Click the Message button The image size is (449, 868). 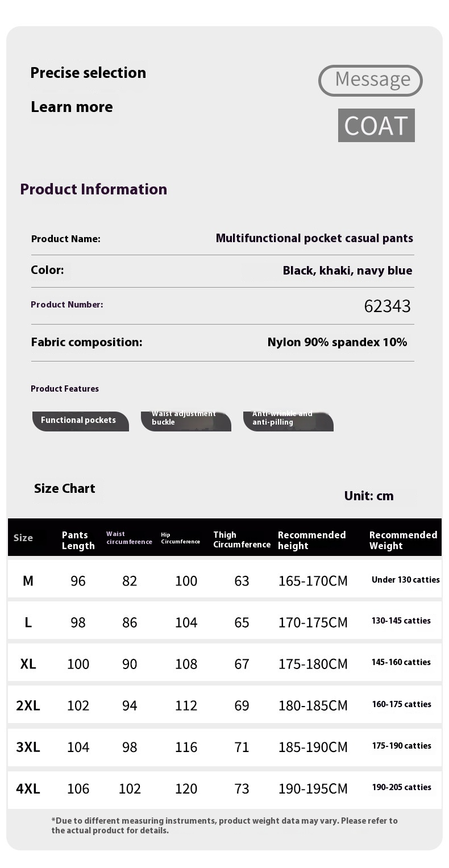[371, 80]
